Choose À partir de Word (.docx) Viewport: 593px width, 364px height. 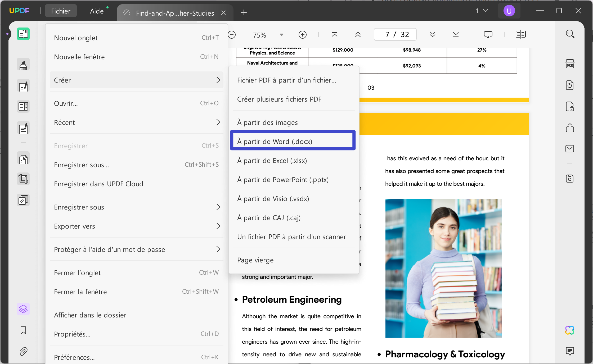(x=293, y=140)
